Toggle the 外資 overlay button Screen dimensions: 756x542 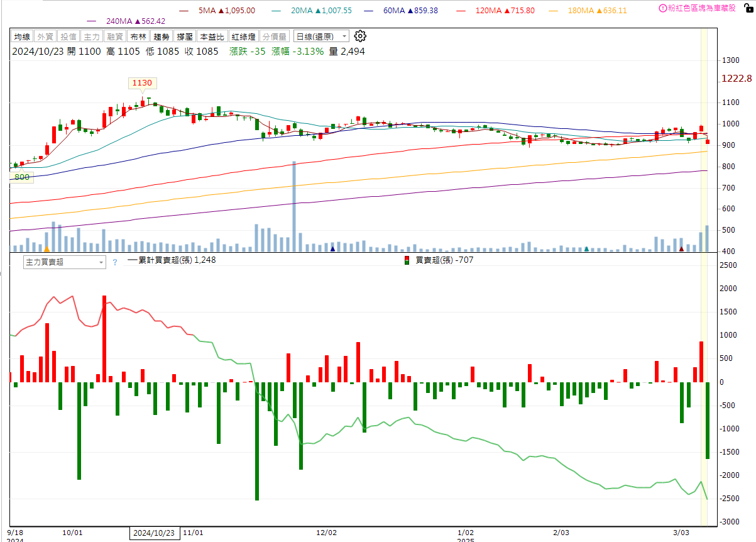(45, 37)
